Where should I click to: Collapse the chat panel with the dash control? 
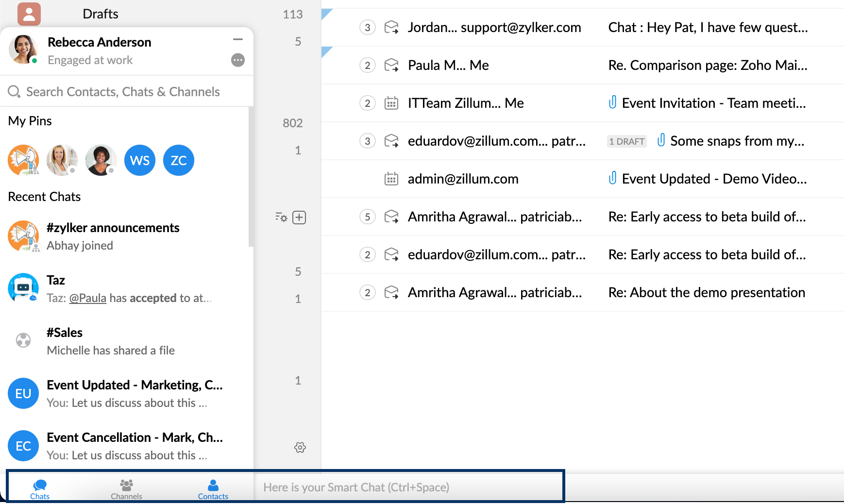[x=238, y=39]
